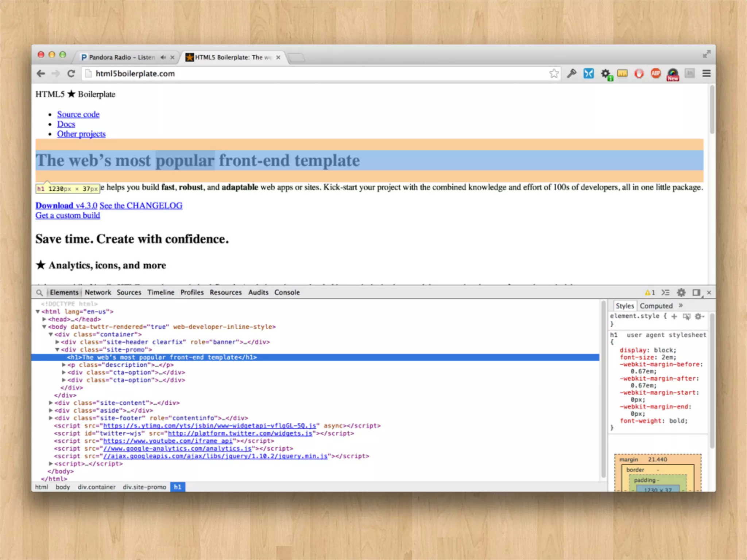Expand the head element node
This screenshot has height=560, width=747.
44,319
